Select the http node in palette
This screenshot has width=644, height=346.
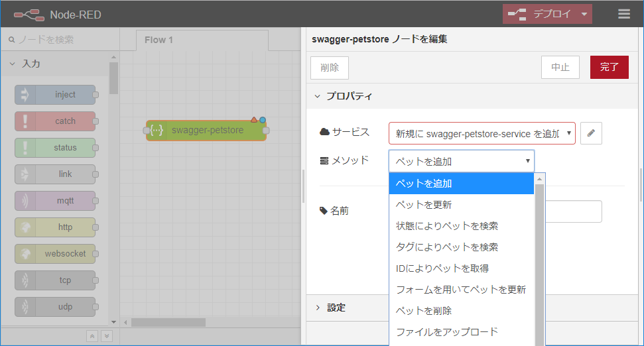(55, 227)
